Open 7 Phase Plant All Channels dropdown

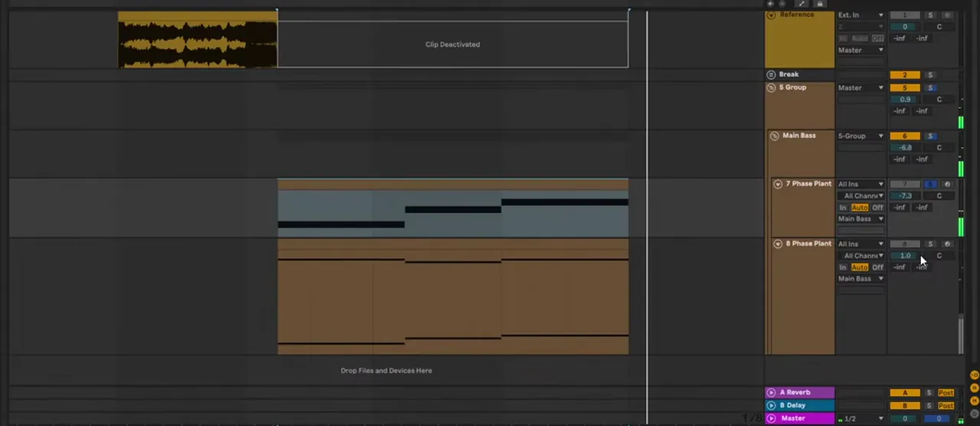(864, 196)
